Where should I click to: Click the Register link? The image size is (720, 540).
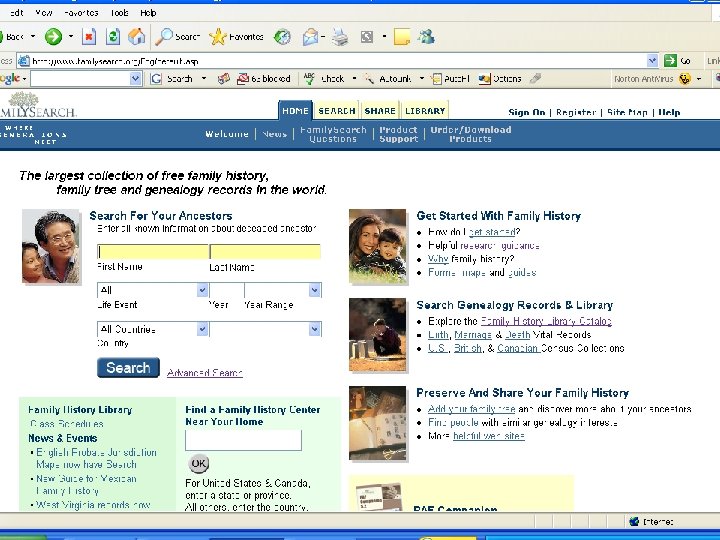click(x=576, y=112)
